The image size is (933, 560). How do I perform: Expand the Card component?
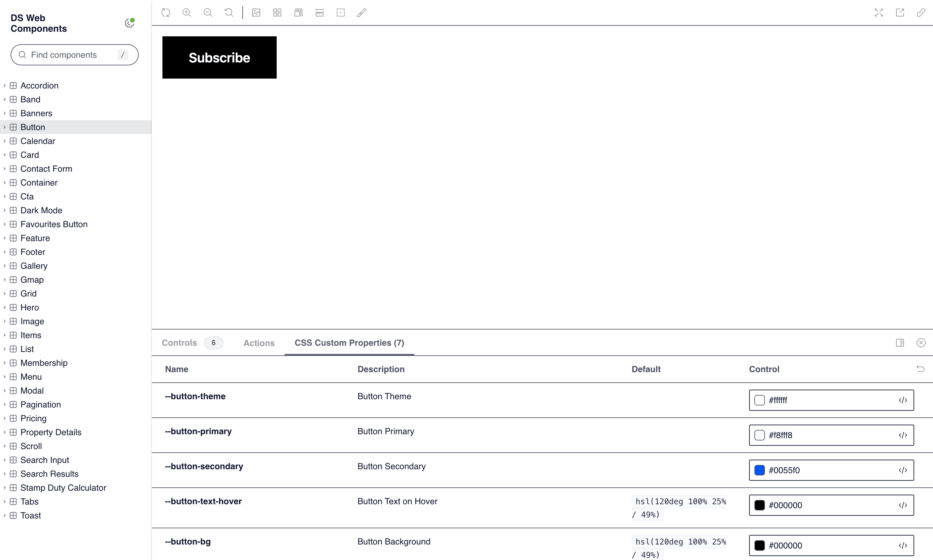pos(5,155)
